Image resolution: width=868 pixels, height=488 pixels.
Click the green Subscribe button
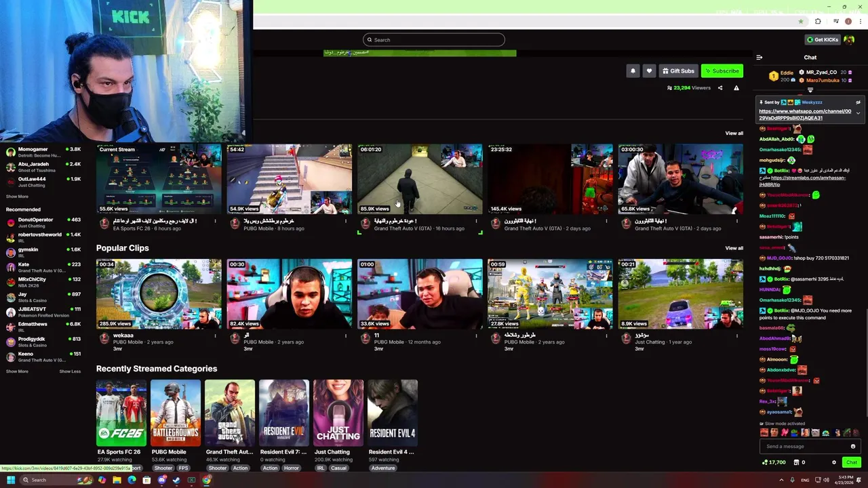pyautogui.click(x=722, y=70)
